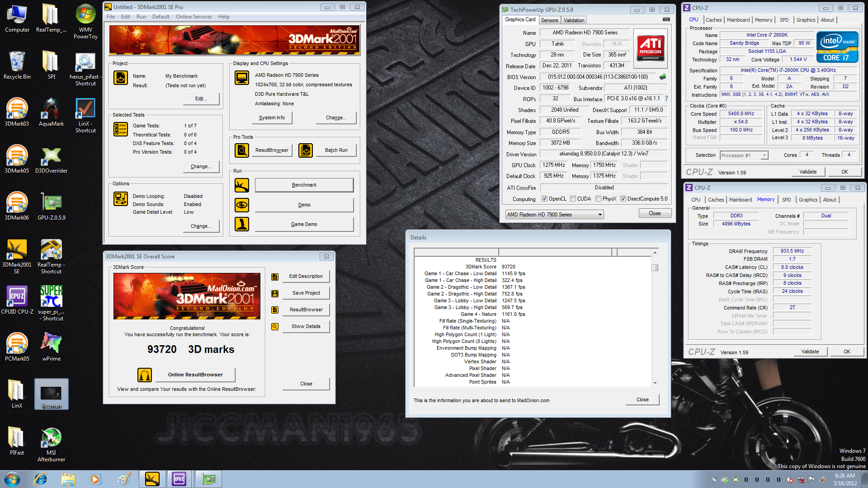
Task: Click the Online ResultBrowser button
Action: pyautogui.click(x=195, y=375)
